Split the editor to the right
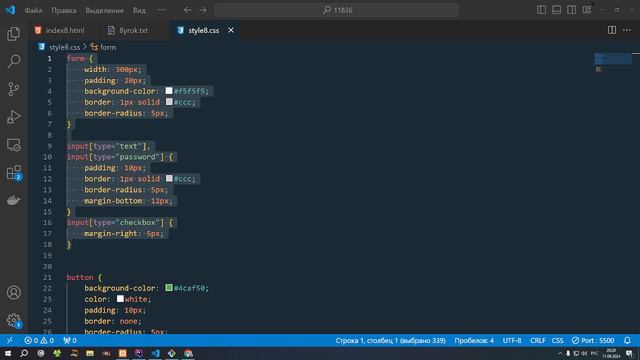Image resolution: width=640 pixels, height=360 pixels. (612, 30)
